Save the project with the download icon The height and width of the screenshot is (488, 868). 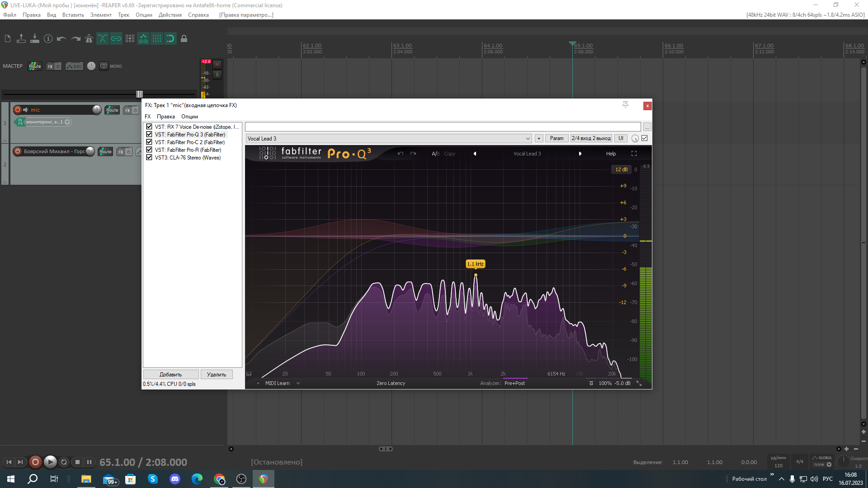[35, 39]
